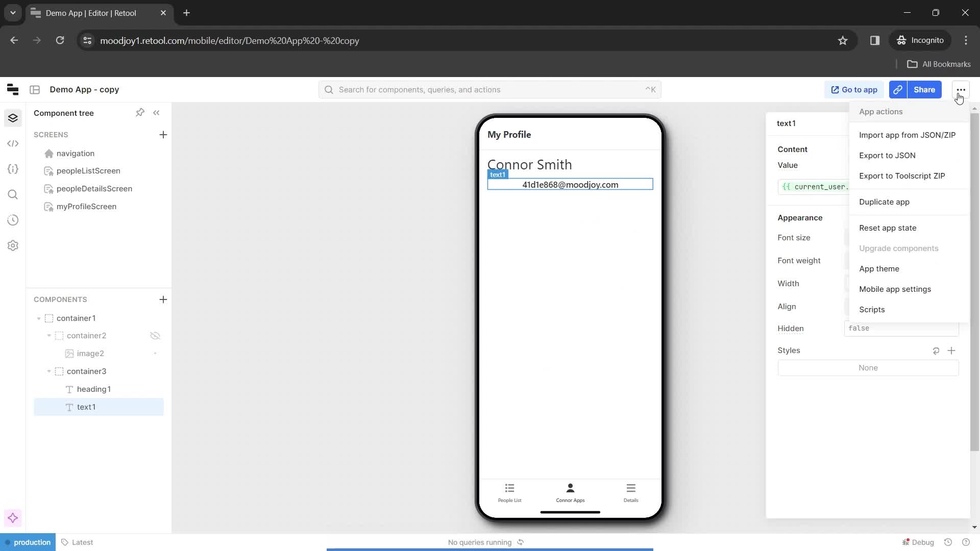Select the component tree collapse icon
Image resolution: width=980 pixels, height=551 pixels.
(156, 112)
